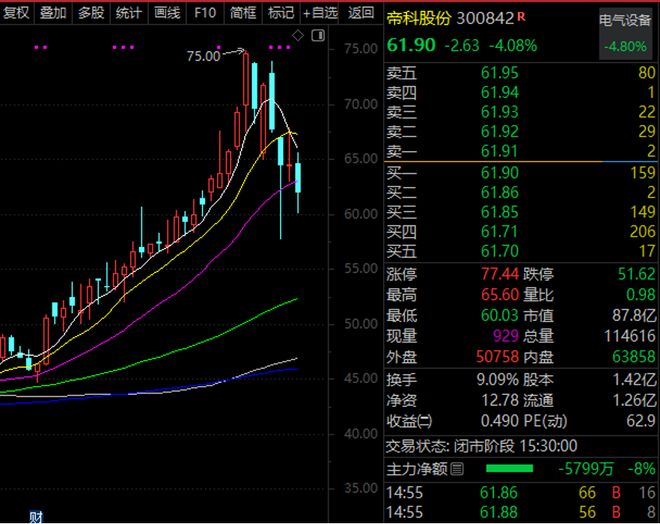The image size is (660, 524).
Task: Click the 涨停 price 77.44
Action: click(500, 274)
